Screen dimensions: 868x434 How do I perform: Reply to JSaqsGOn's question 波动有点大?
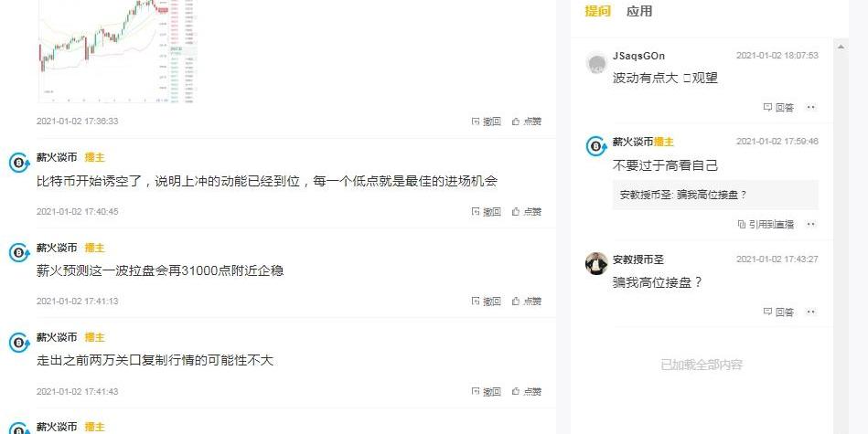click(778, 108)
